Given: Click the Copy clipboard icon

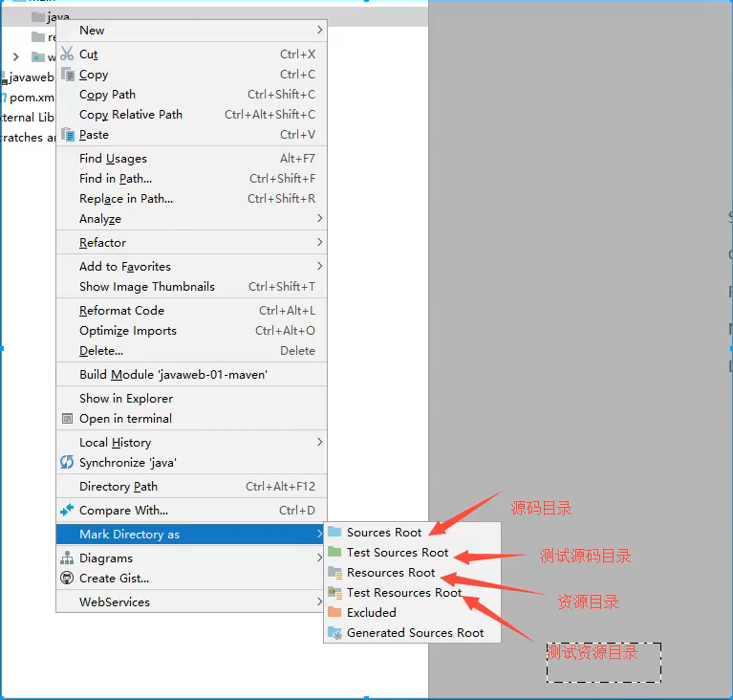Looking at the screenshot, I should pos(68,74).
